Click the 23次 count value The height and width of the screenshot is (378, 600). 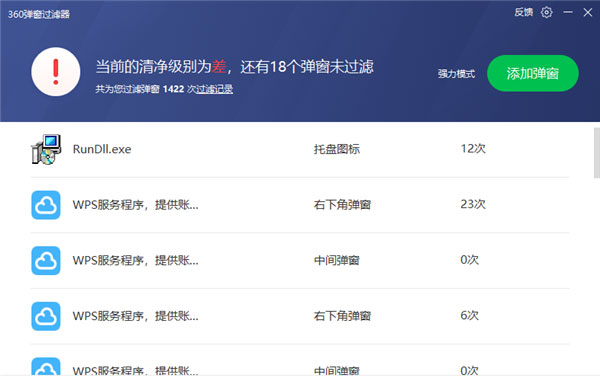(473, 204)
